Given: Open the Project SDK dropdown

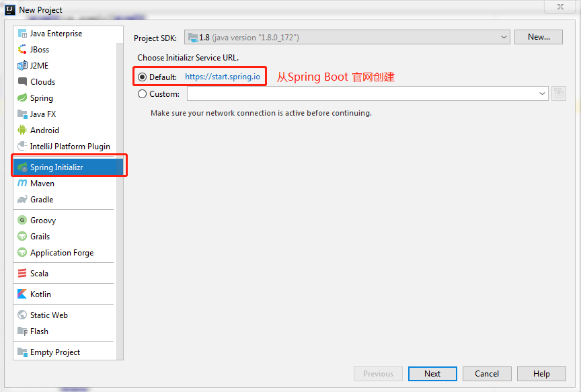Looking at the screenshot, I should 347,37.
